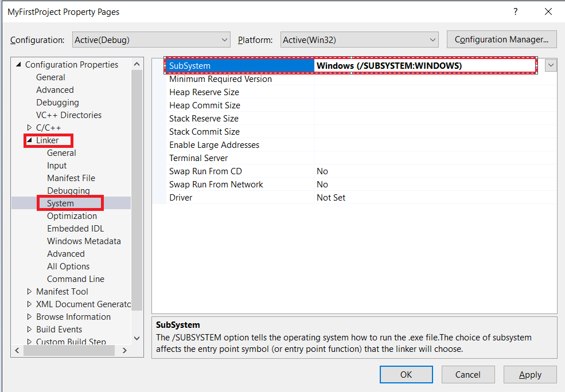
Task: Select Heap Reserve Size property
Action: pos(204,92)
